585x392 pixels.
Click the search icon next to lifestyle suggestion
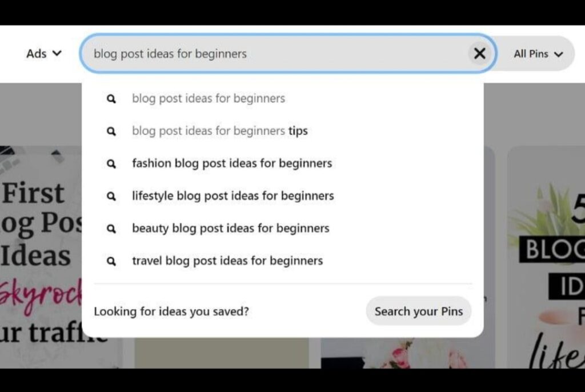pos(111,196)
